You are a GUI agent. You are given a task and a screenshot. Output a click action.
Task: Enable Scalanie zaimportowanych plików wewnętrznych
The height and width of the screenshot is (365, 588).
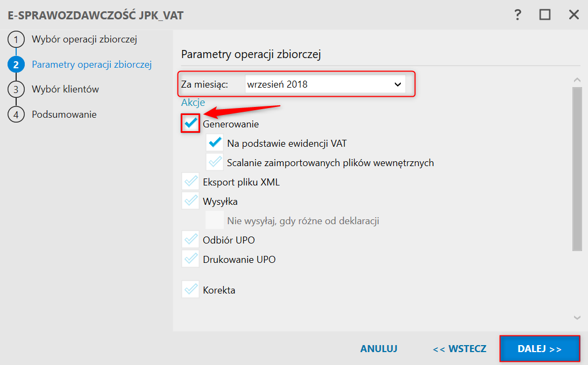pos(215,162)
